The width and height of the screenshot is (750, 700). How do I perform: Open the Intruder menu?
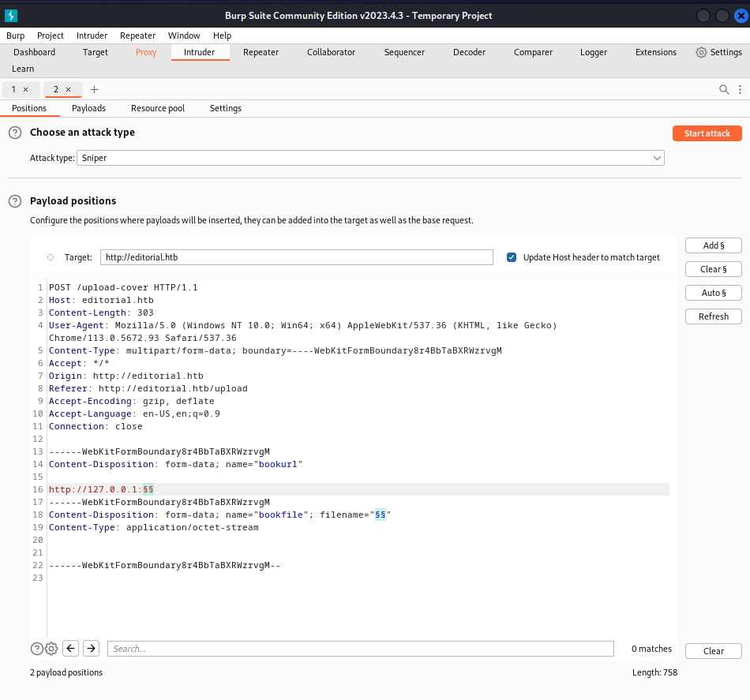point(92,36)
